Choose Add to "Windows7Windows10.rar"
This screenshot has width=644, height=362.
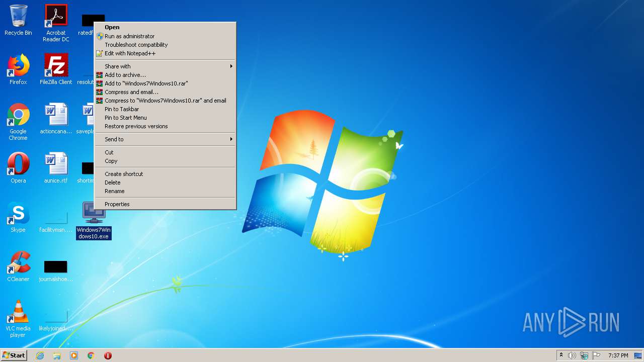pyautogui.click(x=166, y=83)
